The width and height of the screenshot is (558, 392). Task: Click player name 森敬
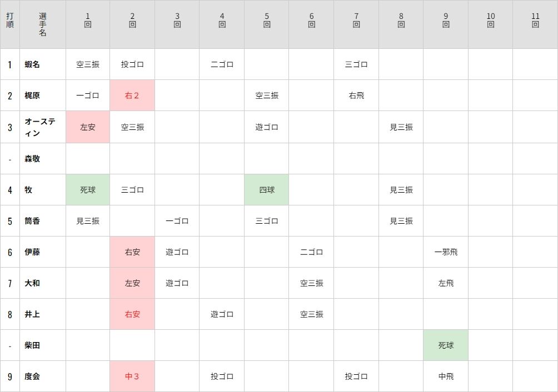[32, 158]
